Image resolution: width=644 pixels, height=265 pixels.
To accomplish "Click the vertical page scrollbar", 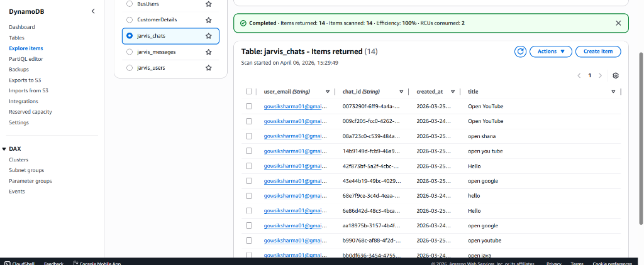I will pos(642,138).
